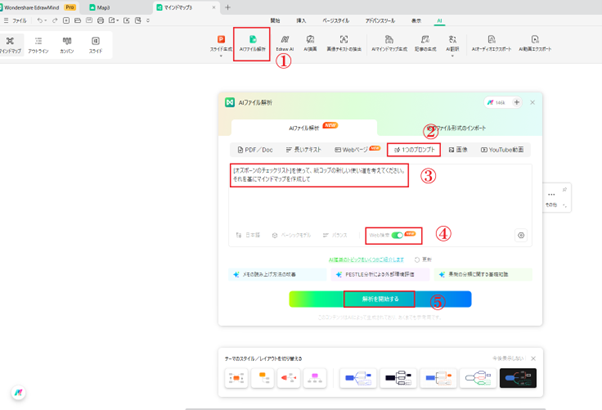Expand the スライド生成 dropdown arrow
The height and width of the screenshot is (410, 602).
(221, 56)
